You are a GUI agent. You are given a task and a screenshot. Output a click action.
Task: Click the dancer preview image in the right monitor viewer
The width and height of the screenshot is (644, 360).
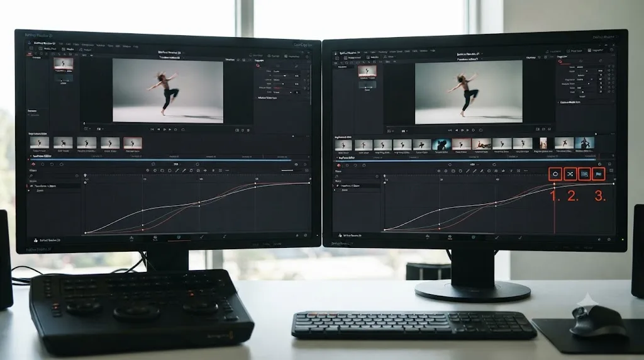click(x=469, y=92)
